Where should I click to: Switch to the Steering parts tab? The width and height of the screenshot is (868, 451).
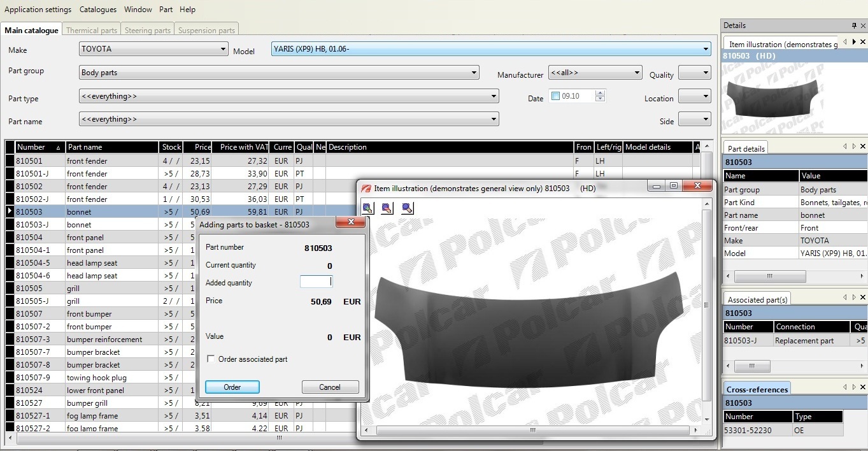pyautogui.click(x=148, y=30)
